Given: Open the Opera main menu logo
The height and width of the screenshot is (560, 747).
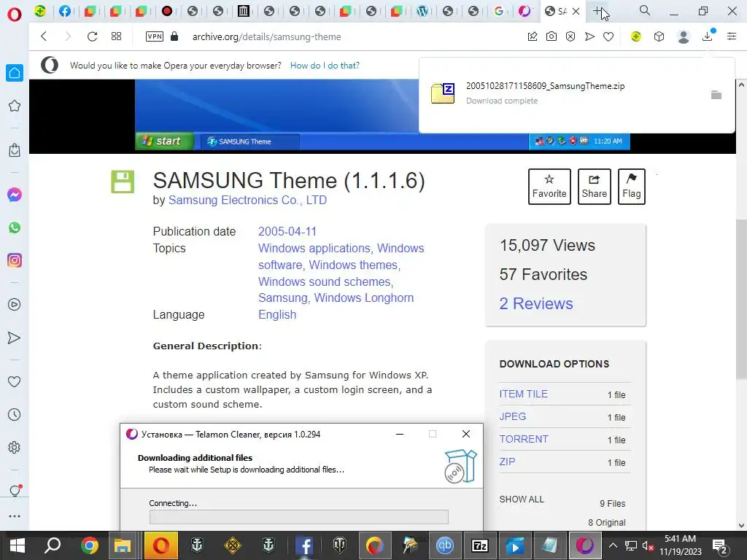Looking at the screenshot, I should point(15,14).
